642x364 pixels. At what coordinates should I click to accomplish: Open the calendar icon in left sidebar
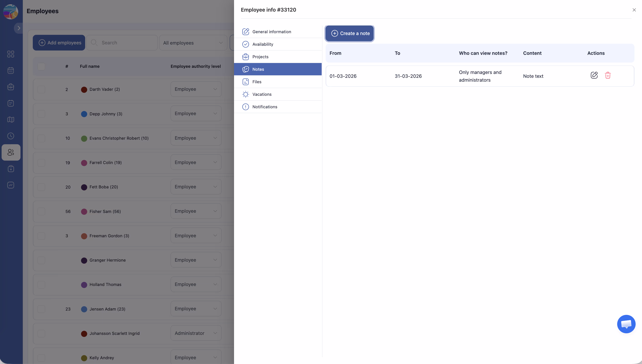[x=11, y=71]
